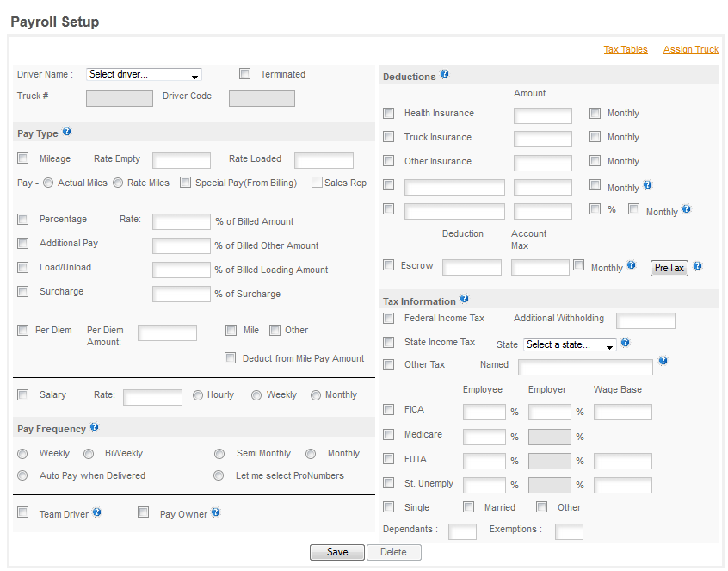
Task: Focus the Per Diem Amount field
Action: pos(167,333)
